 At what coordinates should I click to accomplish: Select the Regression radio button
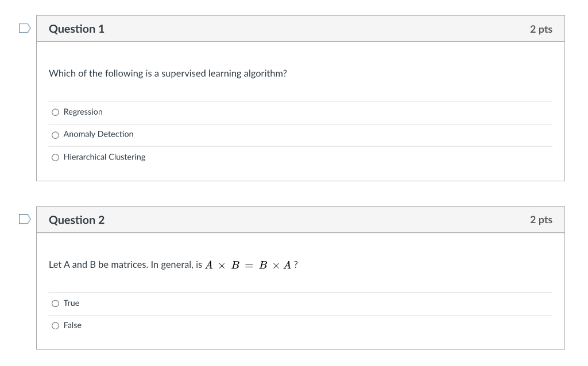[55, 112]
